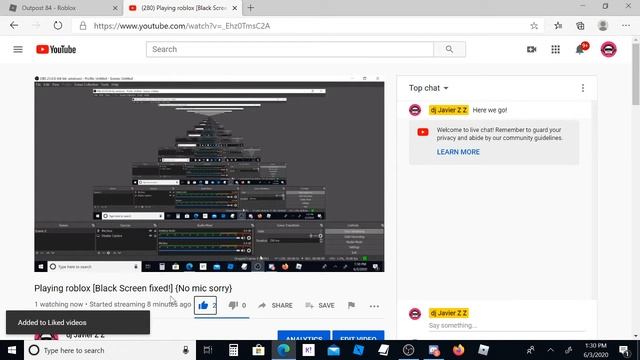
Task: Select the Playing roblox YouTube tab
Action: pyautogui.click(x=182, y=8)
